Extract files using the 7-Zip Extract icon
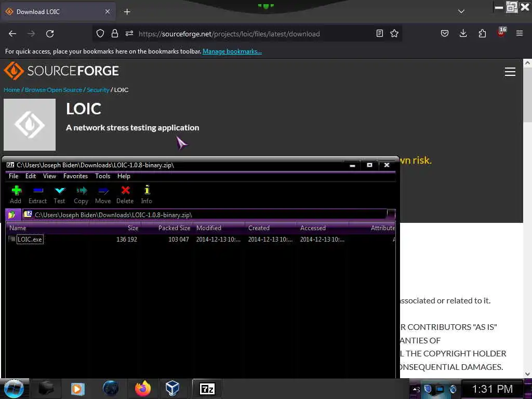Screen dimensions: 532x399 pyautogui.click(x=37, y=195)
